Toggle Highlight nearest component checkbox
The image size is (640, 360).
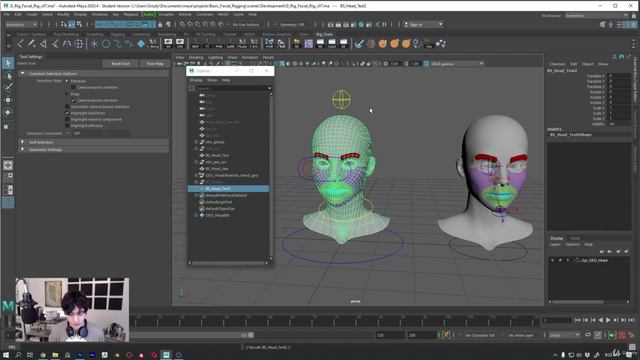point(67,119)
